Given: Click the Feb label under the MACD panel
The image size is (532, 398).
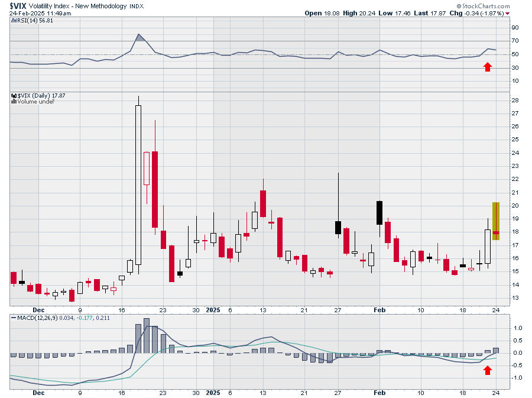Looking at the screenshot, I should click(x=379, y=392).
